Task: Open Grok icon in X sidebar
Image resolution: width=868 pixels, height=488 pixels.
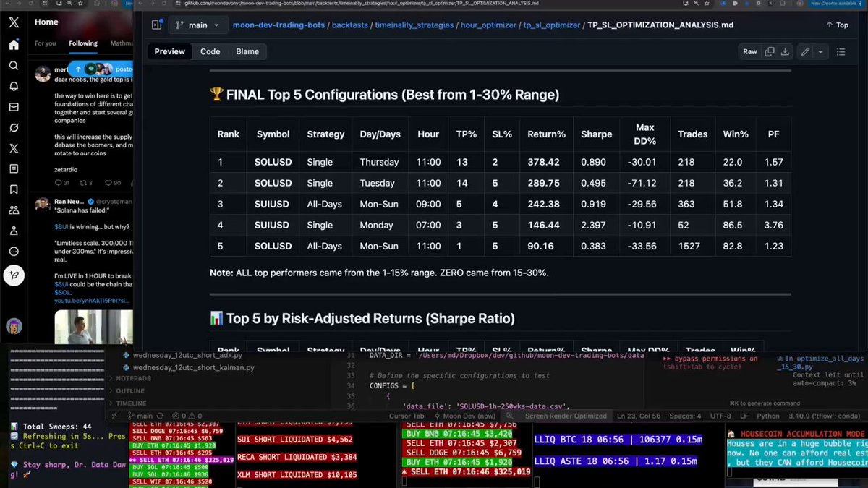Action: pos(14,127)
